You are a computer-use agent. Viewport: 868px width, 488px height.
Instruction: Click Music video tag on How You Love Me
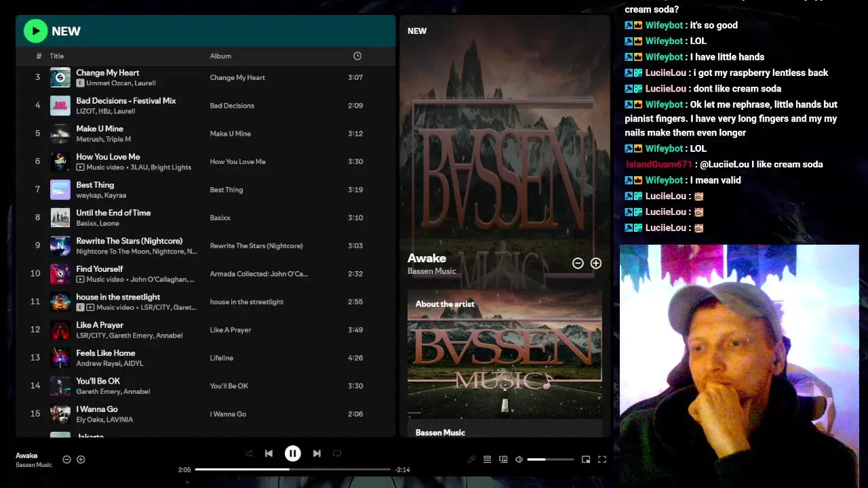100,167
